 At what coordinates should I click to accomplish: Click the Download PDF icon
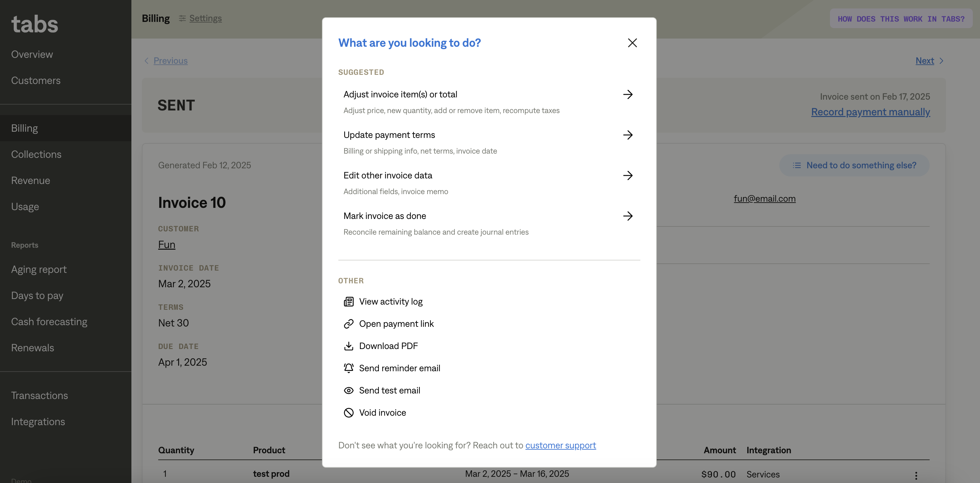pos(348,346)
